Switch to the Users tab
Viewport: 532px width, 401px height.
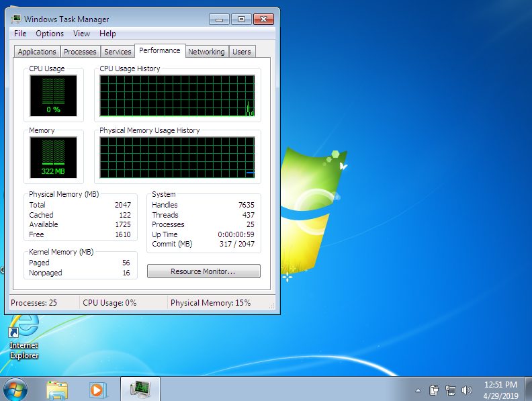coord(242,52)
